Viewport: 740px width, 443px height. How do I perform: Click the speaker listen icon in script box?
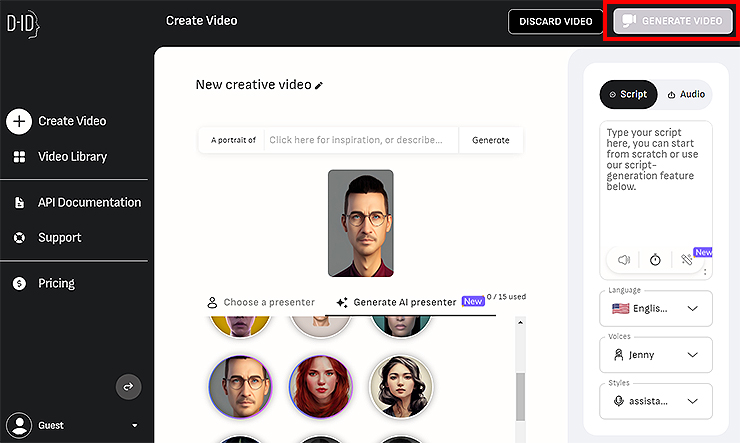click(624, 259)
